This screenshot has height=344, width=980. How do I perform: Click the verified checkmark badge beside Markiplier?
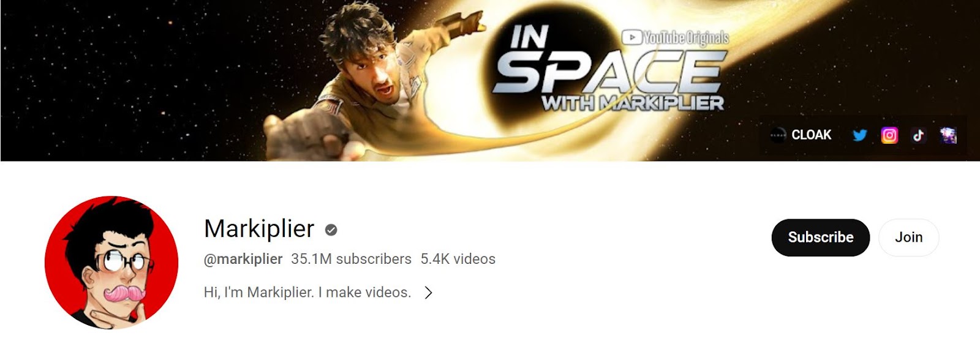point(331,230)
